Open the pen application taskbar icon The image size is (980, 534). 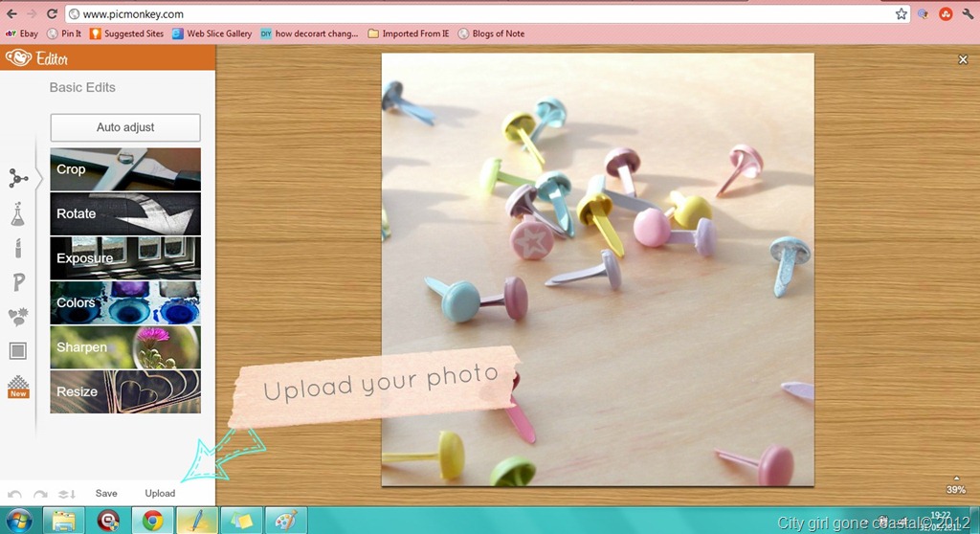(x=197, y=521)
